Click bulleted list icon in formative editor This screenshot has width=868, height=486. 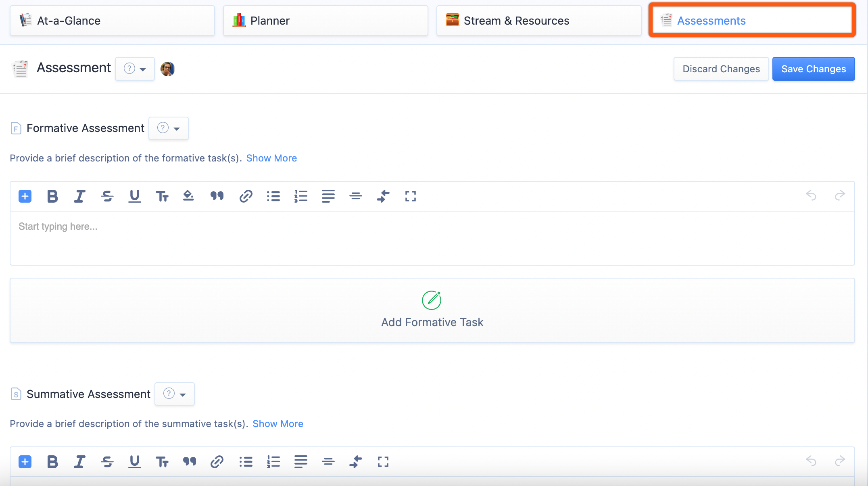[273, 196]
